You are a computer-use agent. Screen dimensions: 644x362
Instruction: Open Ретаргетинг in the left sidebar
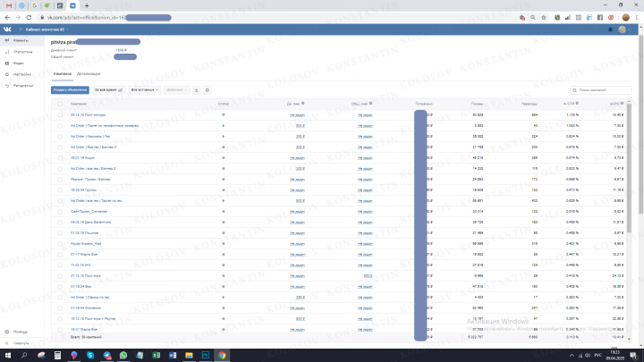pos(21,86)
